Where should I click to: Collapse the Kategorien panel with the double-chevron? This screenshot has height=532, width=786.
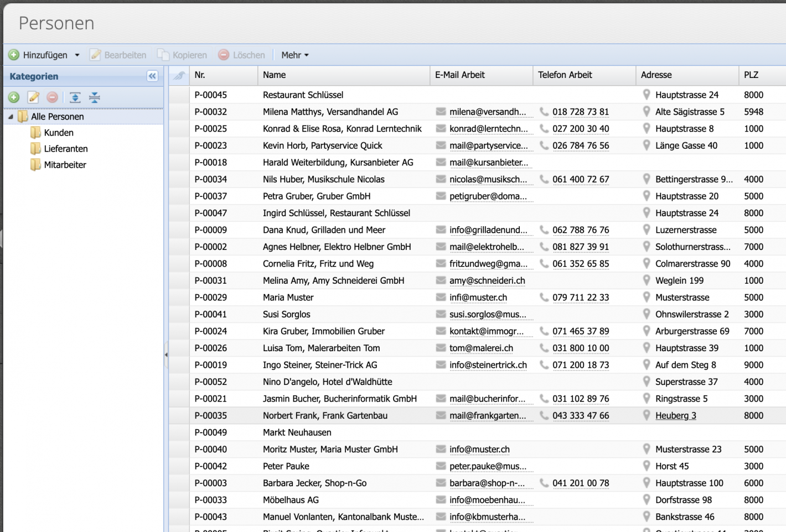tap(152, 76)
